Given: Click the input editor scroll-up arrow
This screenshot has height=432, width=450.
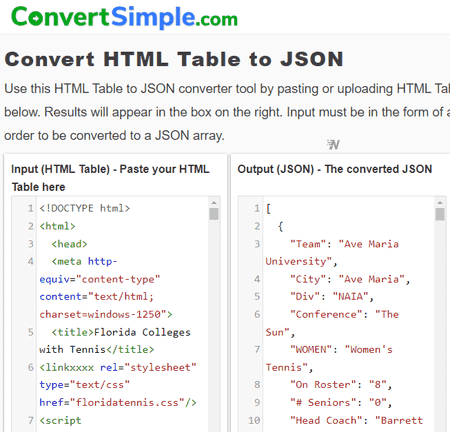Looking at the screenshot, I should 214,203.
